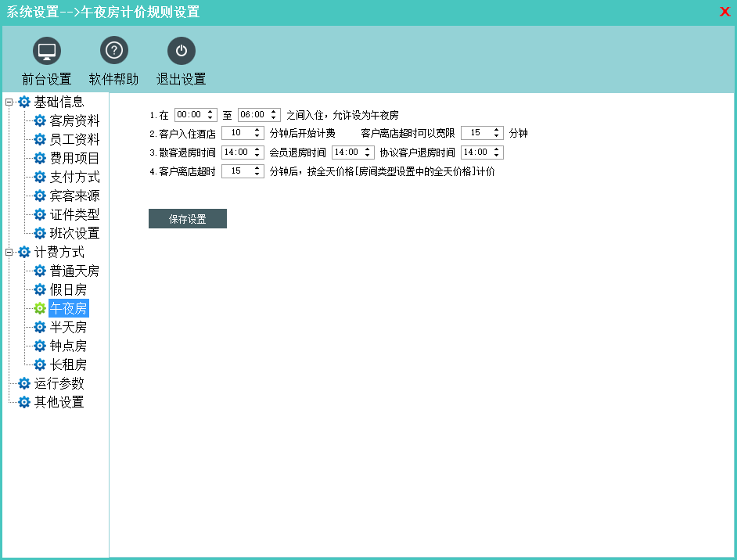Viewport: 737px width, 560px height.
Task: Close the settings window with red X
Action: pyautogui.click(x=724, y=12)
